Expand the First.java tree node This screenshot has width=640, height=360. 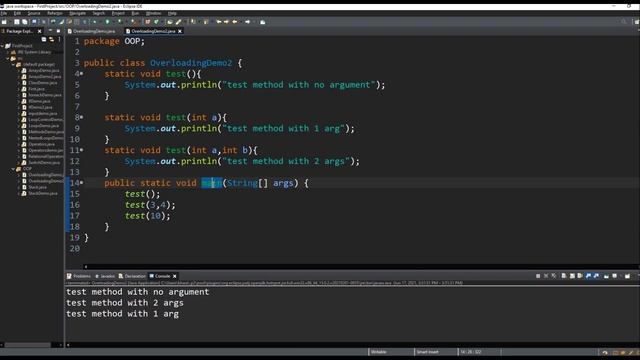coord(19,89)
